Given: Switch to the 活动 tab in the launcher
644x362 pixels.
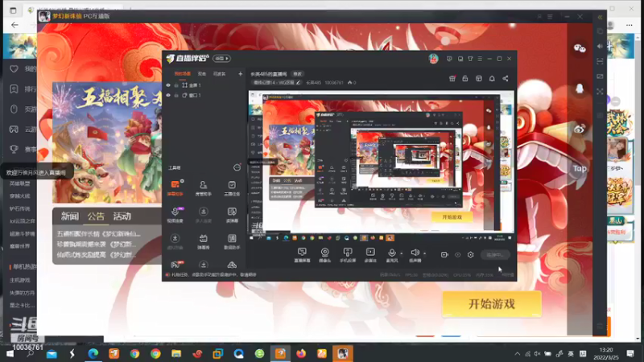Looking at the screenshot, I should click(x=122, y=216).
